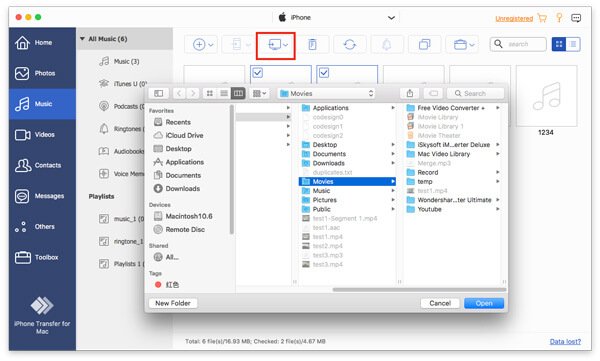Viewport: 600px width, 361px height.
Task: Click the app's search field
Action: coord(518,44)
